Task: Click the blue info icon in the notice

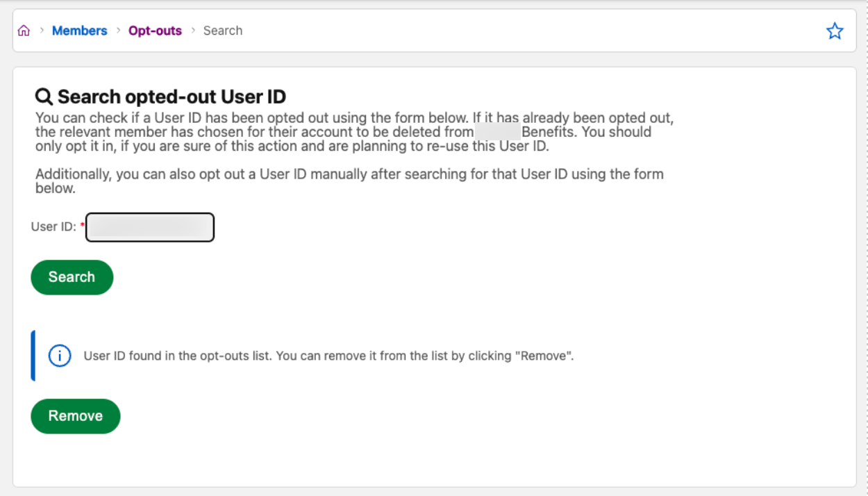Action: coord(60,354)
